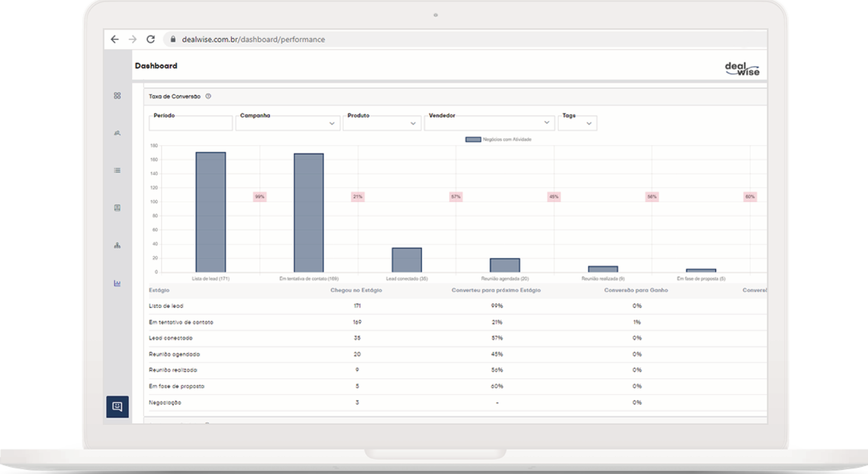868x474 pixels.
Task: Open the contacts people icon in sidebar
Action: [x=117, y=133]
